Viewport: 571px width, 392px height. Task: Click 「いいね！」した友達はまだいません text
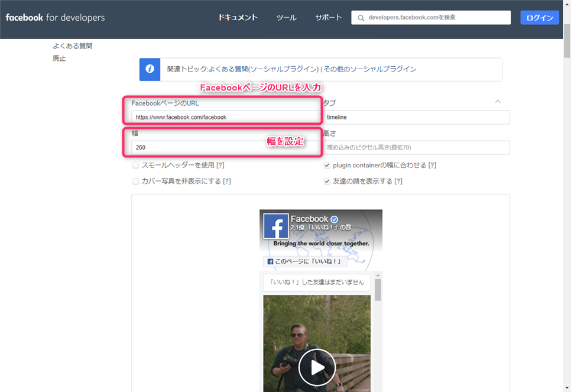(316, 283)
